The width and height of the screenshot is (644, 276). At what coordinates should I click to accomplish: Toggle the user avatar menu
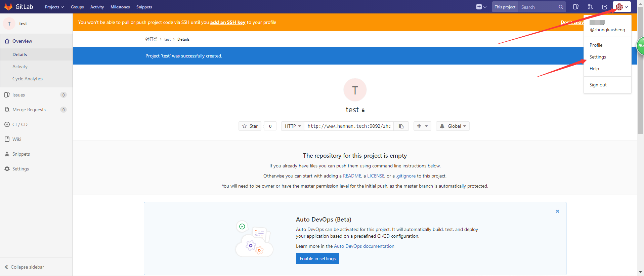pos(621,7)
